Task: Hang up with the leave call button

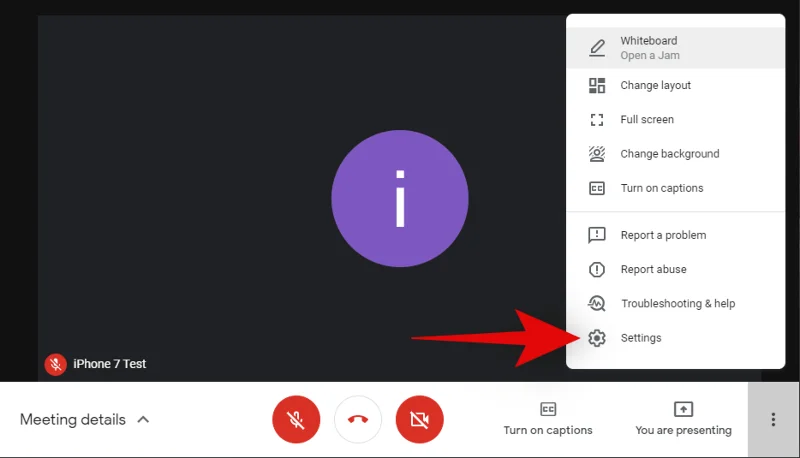Action: click(x=358, y=419)
